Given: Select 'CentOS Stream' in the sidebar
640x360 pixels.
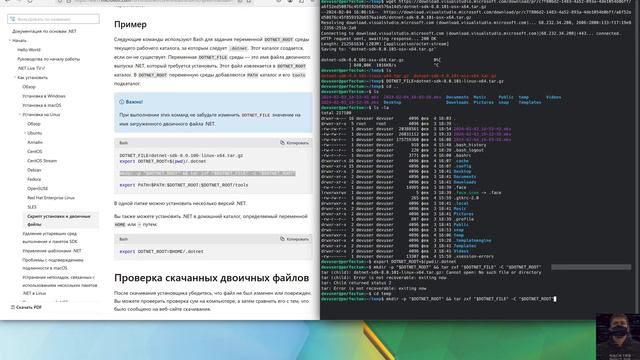Looking at the screenshot, I should pos(42,161).
